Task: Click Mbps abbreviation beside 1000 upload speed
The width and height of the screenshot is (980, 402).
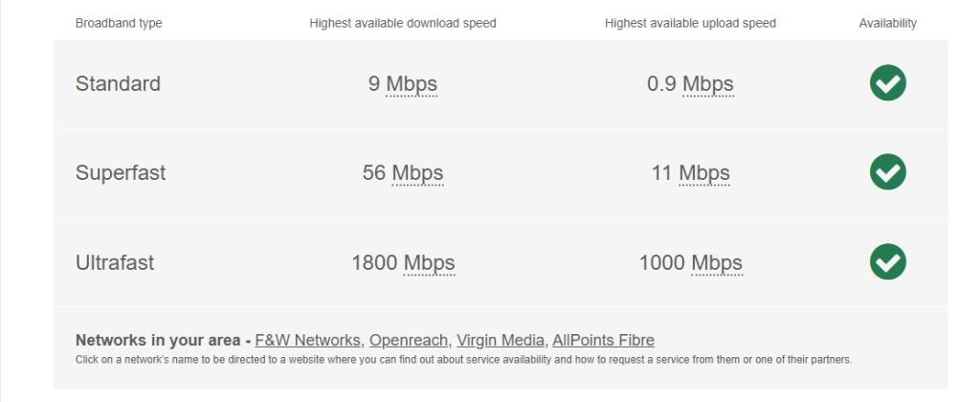Action: click(x=717, y=262)
